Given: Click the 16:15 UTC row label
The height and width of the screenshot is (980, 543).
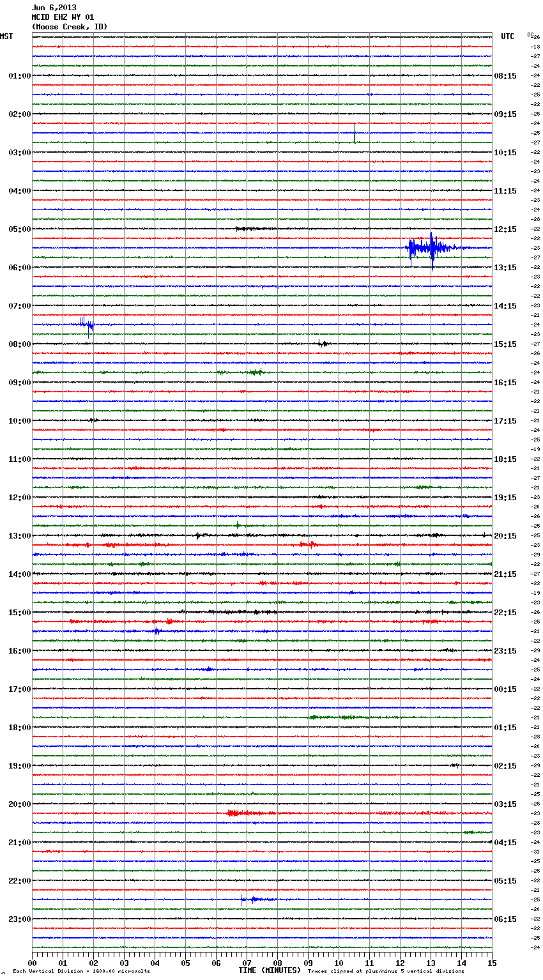Looking at the screenshot, I should (505, 383).
